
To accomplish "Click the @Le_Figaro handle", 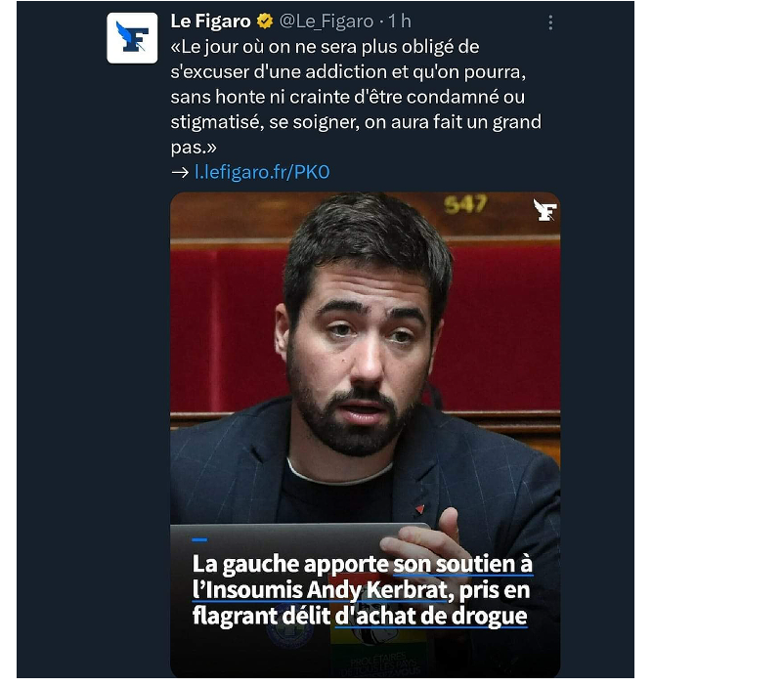I will [x=327, y=21].
